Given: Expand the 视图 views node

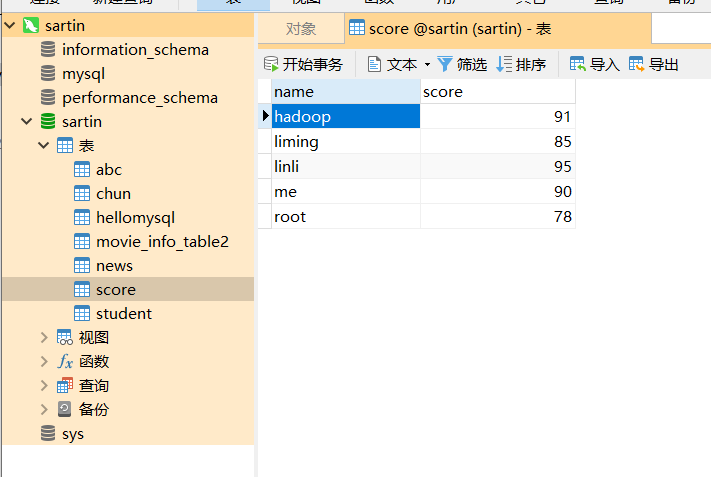Looking at the screenshot, I should pyautogui.click(x=44, y=338).
